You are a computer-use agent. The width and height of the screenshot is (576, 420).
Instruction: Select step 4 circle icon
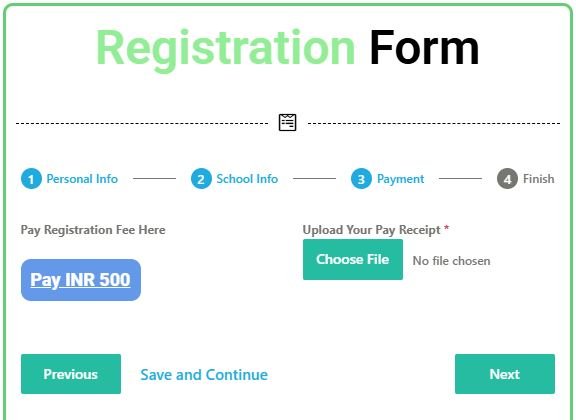507,179
